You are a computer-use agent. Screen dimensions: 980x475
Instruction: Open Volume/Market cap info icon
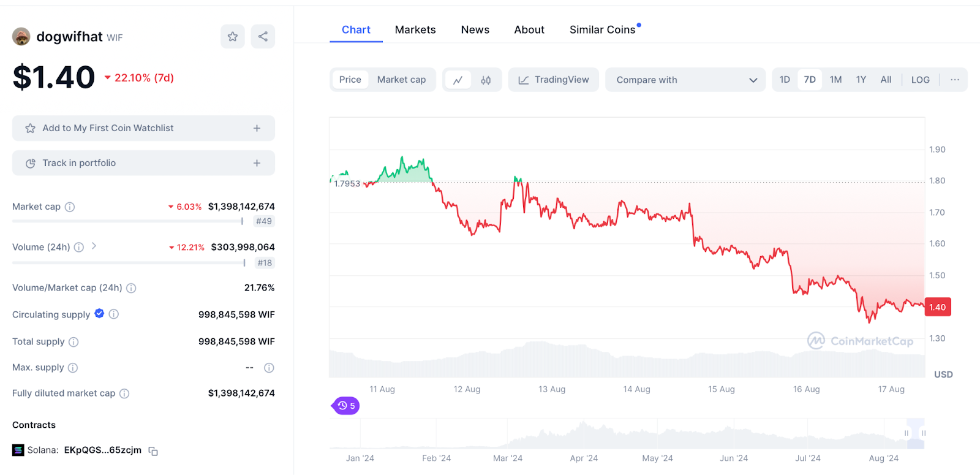[131, 288]
